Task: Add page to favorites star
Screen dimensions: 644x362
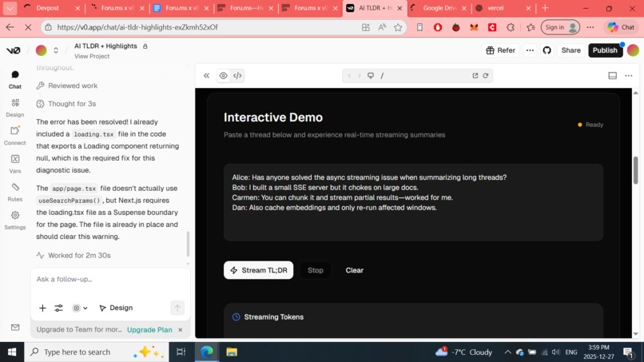Action: point(398,27)
